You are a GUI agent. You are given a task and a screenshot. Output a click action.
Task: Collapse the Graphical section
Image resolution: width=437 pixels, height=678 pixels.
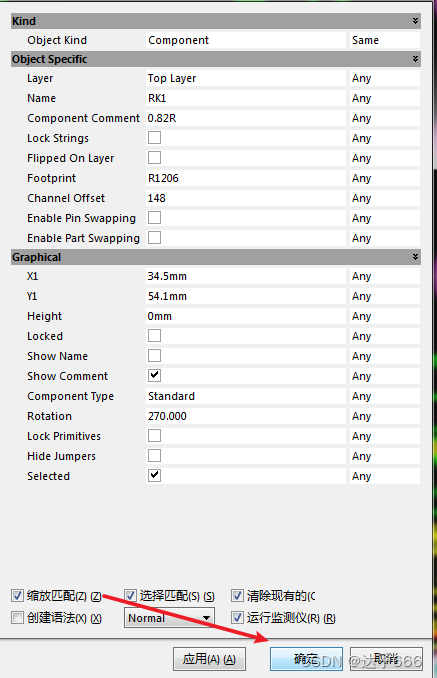click(x=415, y=257)
